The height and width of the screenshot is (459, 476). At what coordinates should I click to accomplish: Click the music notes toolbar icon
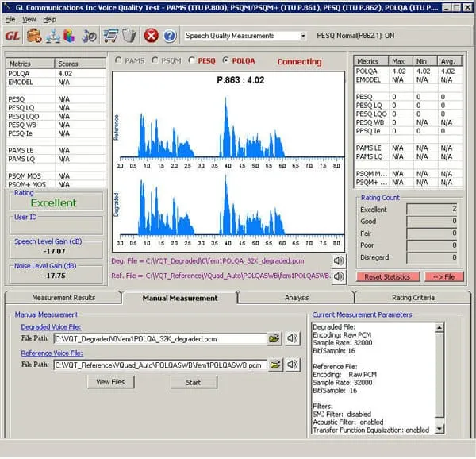coord(89,37)
